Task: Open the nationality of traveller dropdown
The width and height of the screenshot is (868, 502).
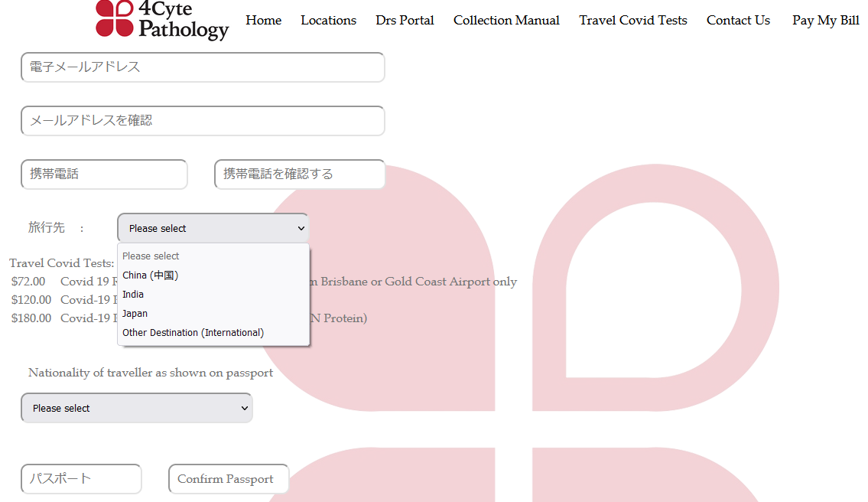Action: pyautogui.click(x=136, y=408)
